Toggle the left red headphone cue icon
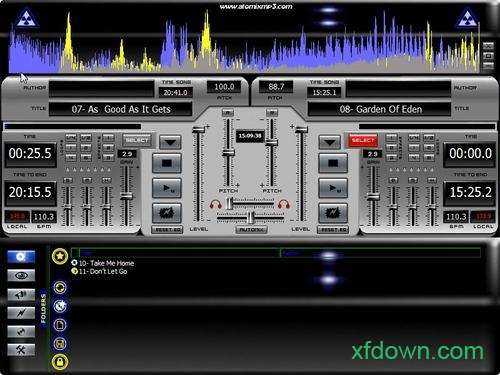 (x=216, y=204)
